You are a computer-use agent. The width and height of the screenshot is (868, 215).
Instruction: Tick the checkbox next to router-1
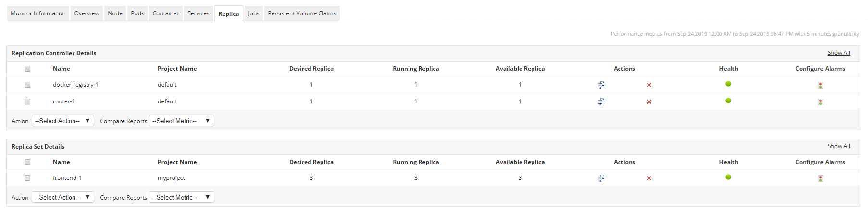[27, 101]
